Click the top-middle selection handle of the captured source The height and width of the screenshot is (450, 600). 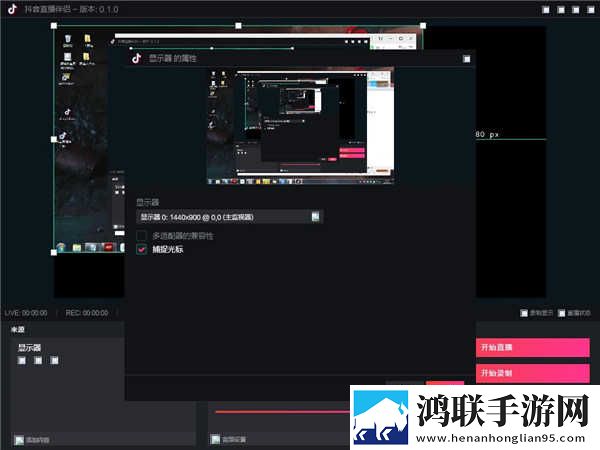(238, 26)
